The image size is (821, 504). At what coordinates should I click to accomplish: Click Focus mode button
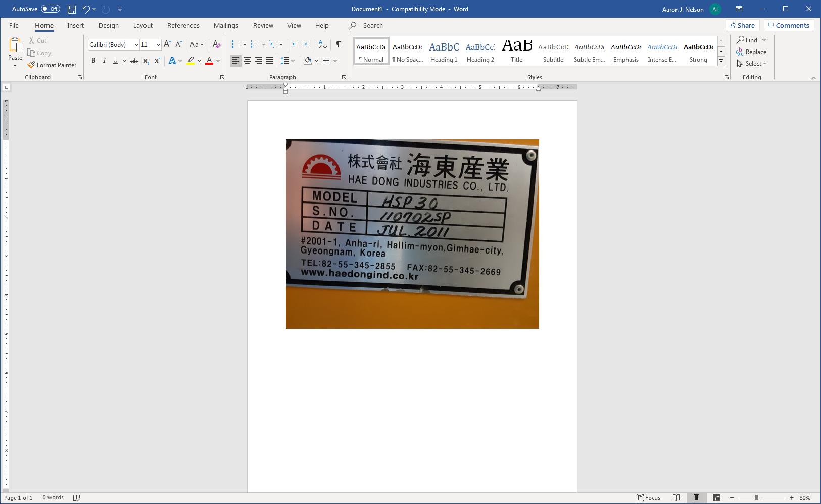(648, 498)
